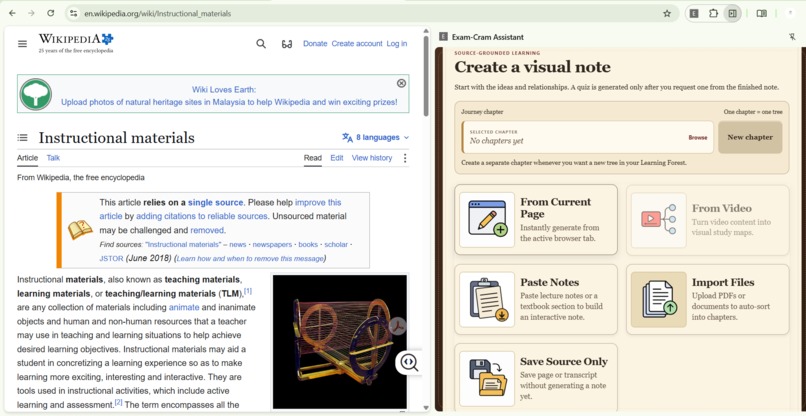This screenshot has height=416, width=806.
Task: Click the Log in link
Action: tap(397, 44)
